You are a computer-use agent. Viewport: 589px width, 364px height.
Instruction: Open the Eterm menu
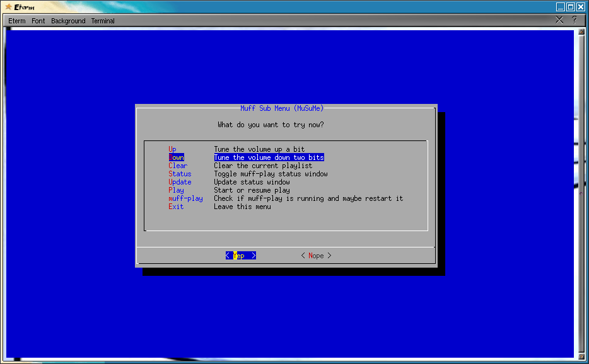(17, 21)
